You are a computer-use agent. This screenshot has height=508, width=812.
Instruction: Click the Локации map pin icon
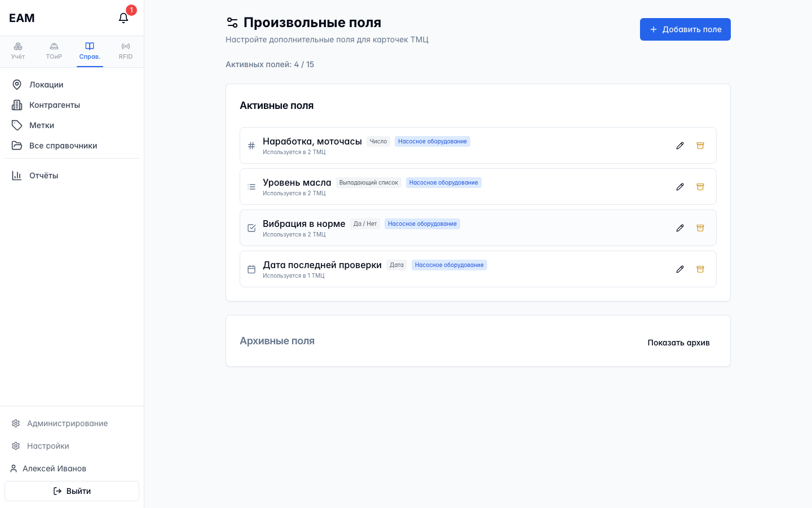(17, 85)
